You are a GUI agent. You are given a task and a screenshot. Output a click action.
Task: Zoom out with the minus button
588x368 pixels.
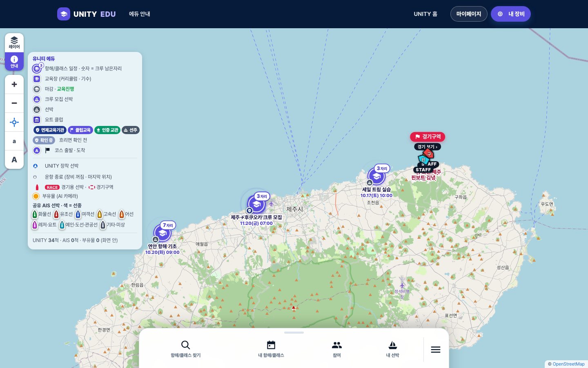(x=14, y=103)
